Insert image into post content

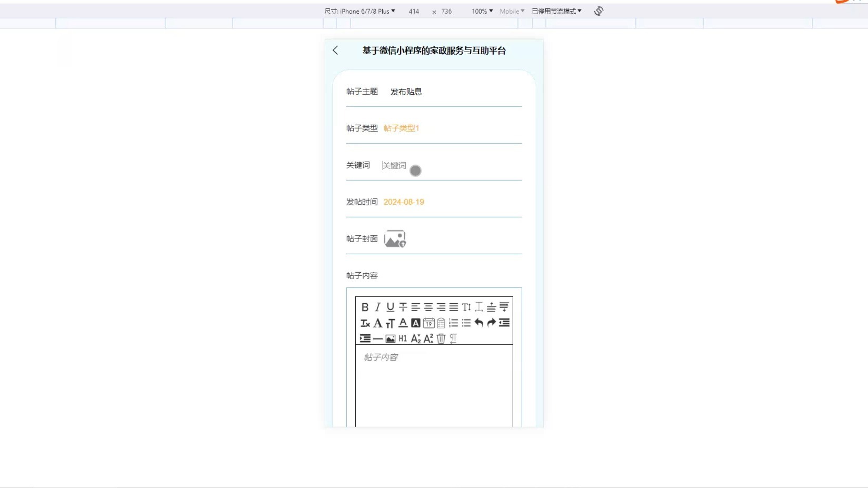point(390,338)
